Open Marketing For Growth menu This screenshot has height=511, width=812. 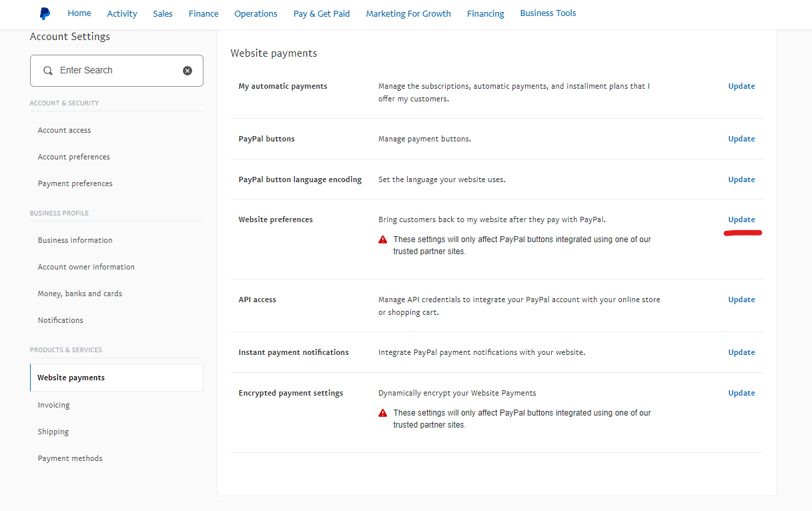[408, 13]
